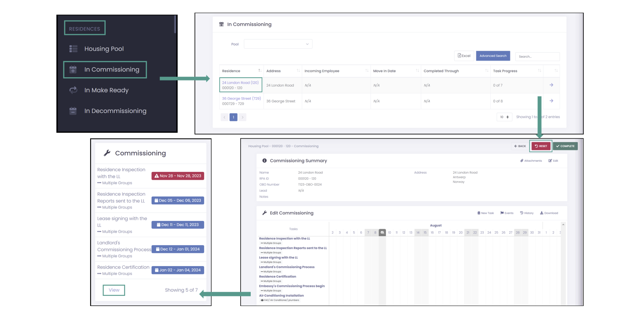This screenshot has width=644, height=322.
Task: Click the arrow icon for 36 George Street row
Action: (x=551, y=101)
